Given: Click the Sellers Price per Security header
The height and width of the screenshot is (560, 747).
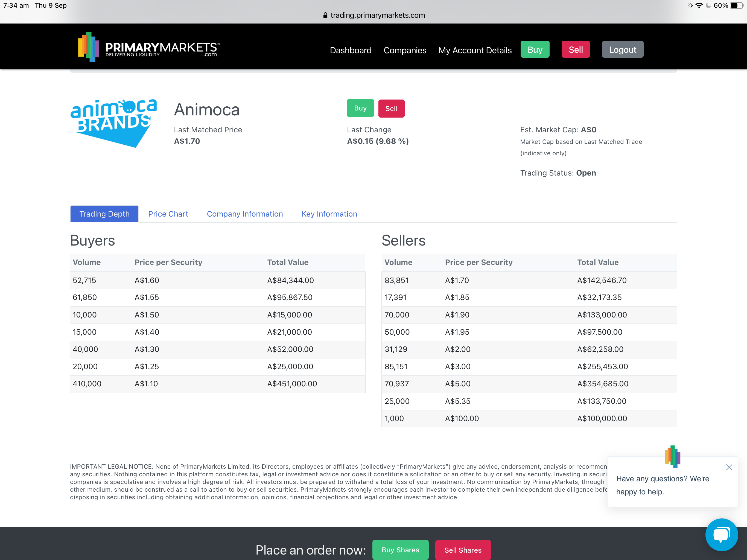Looking at the screenshot, I should tap(478, 262).
